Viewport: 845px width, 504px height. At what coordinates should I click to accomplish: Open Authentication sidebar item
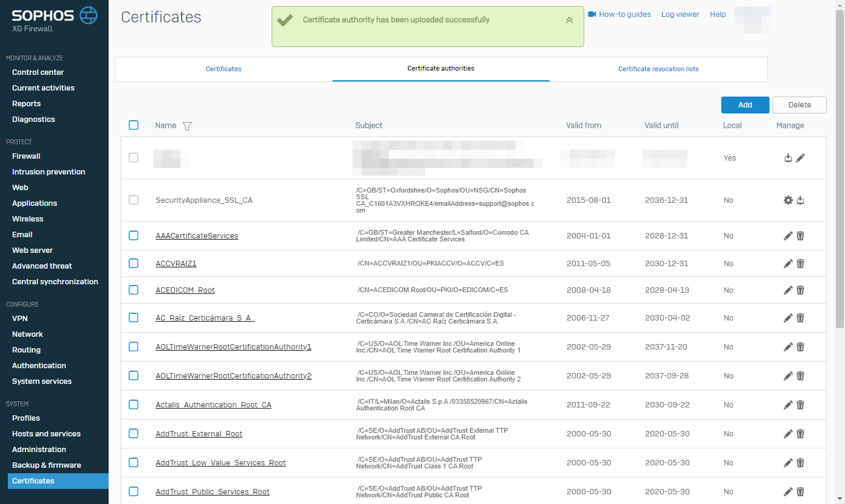(39, 366)
